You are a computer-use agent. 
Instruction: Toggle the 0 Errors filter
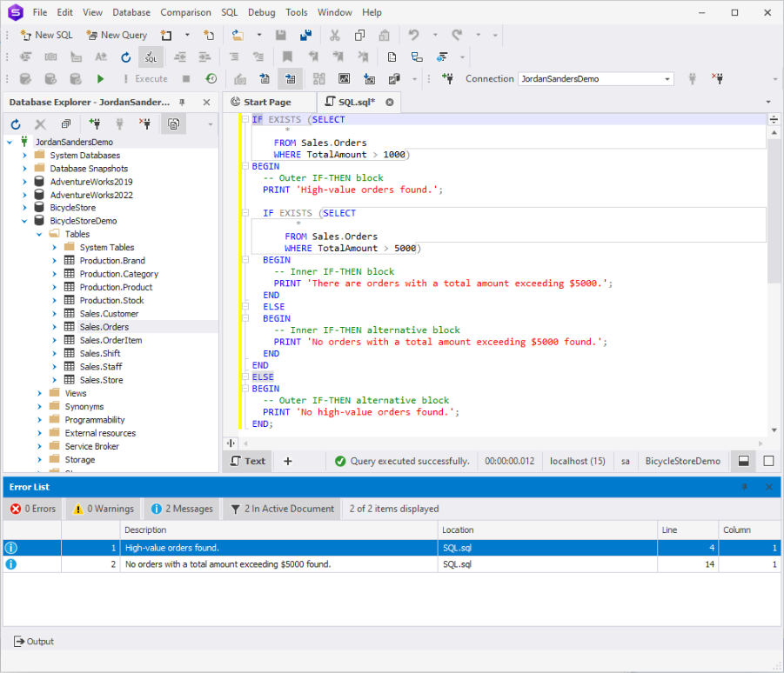pos(33,509)
